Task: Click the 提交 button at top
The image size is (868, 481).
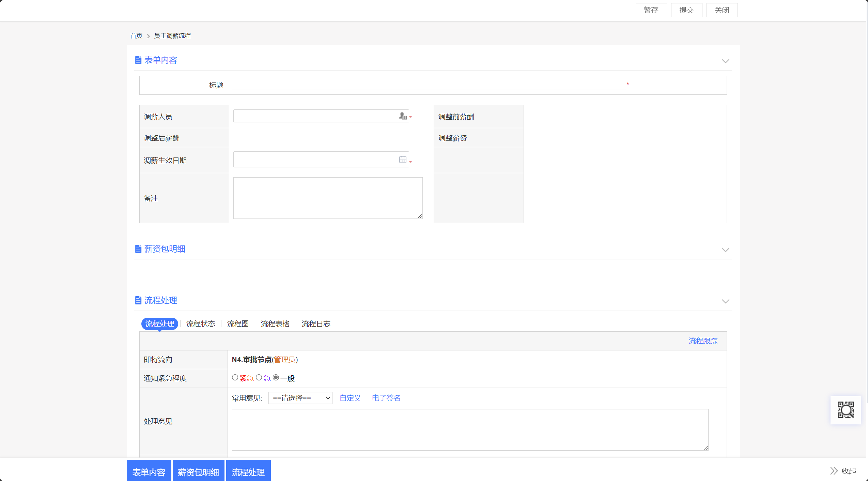Action: coord(686,10)
